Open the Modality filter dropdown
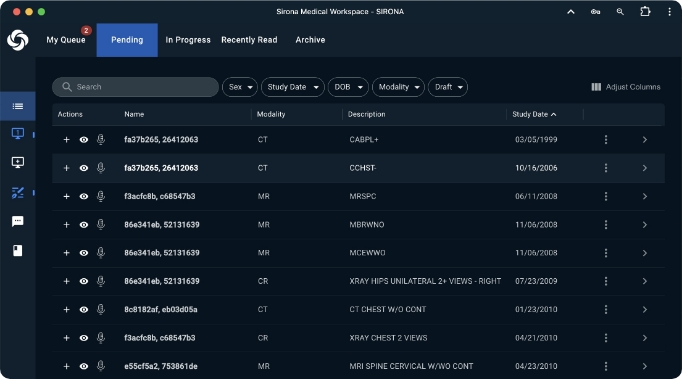682x379 pixels. (x=398, y=87)
